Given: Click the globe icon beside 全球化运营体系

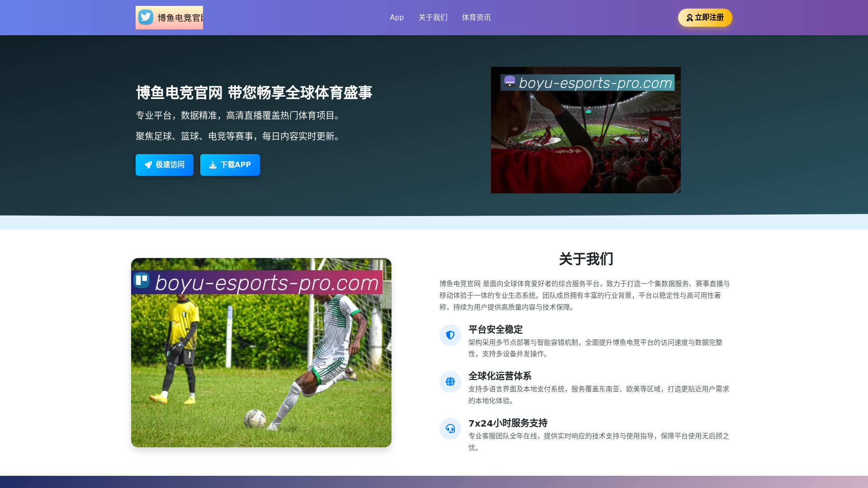Looking at the screenshot, I should tap(450, 382).
